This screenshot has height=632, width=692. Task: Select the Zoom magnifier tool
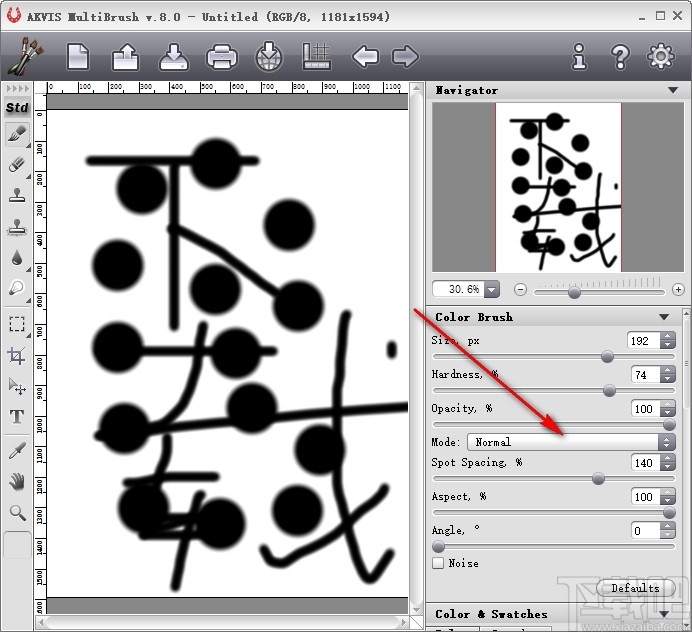click(x=17, y=513)
